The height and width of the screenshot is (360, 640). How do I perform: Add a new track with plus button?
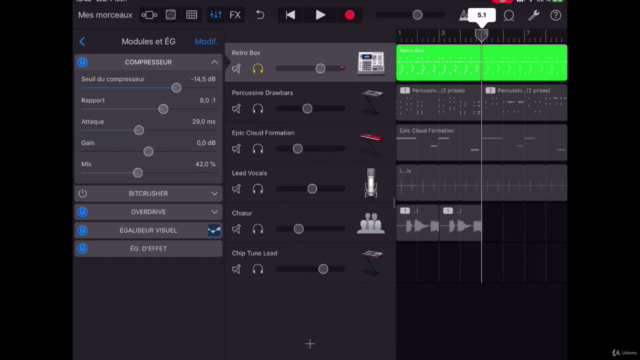pyautogui.click(x=310, y=344)
